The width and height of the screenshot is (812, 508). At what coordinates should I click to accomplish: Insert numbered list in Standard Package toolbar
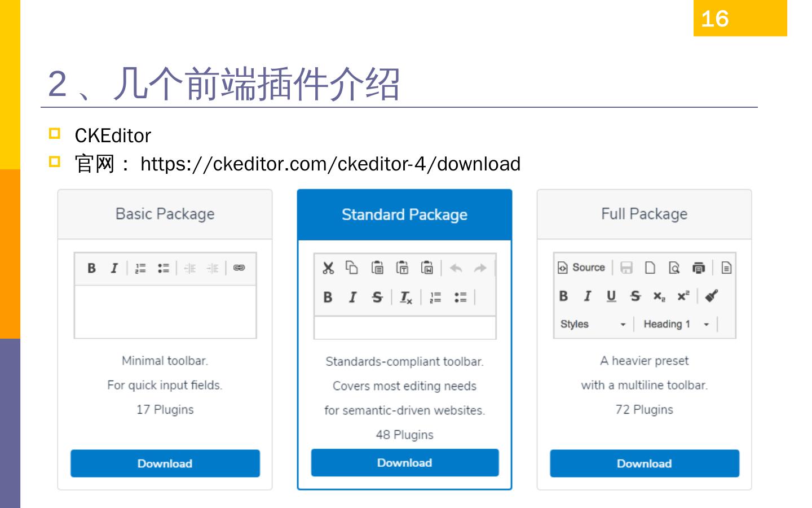(x=435, y=297)
